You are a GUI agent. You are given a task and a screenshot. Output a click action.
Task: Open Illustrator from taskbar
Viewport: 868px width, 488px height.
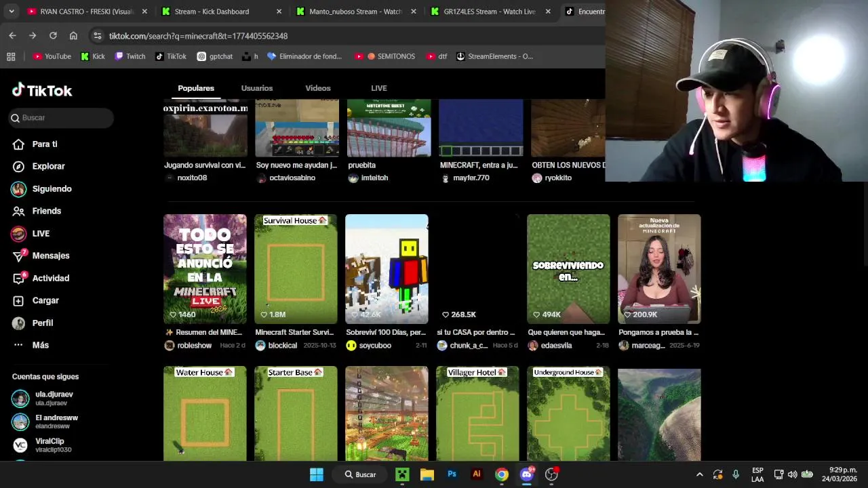[477, 474]
